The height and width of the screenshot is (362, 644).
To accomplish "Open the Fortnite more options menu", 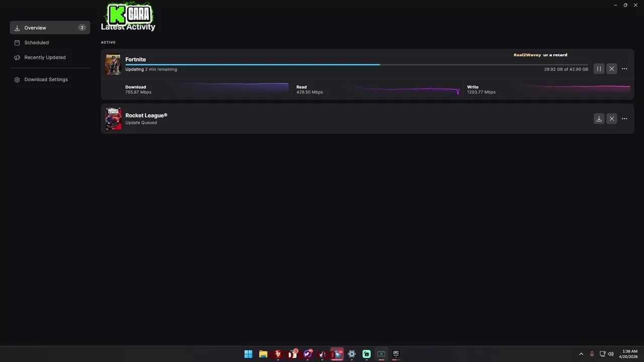I will (624, 69).
